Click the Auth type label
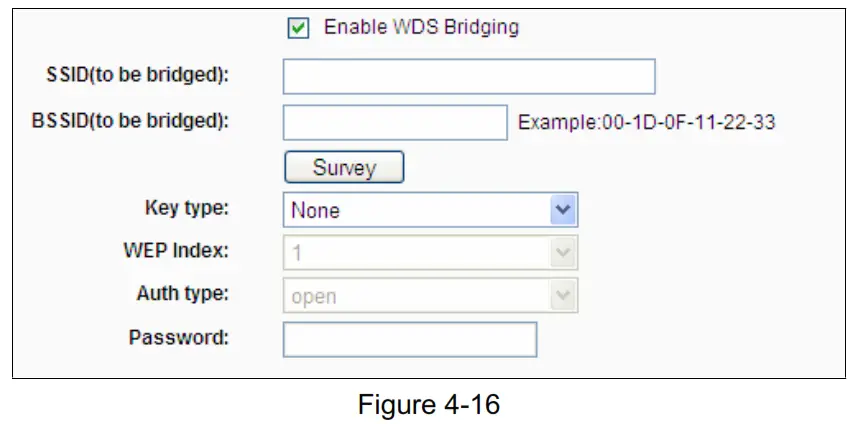863x424 pixels. 182,294
